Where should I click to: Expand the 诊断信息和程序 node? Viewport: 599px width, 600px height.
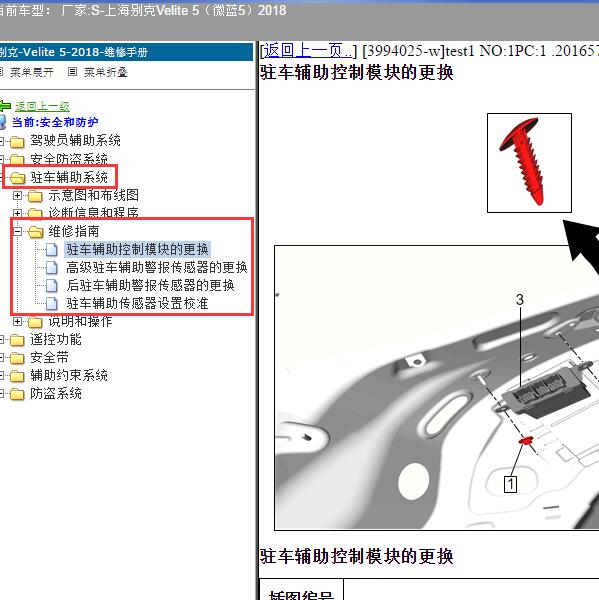17,213
